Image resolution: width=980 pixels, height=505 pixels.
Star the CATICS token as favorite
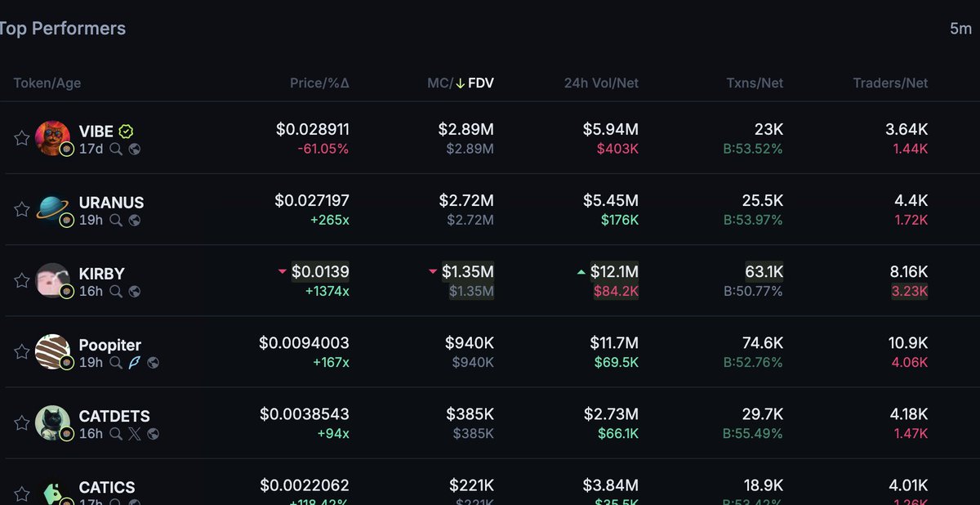pos(21,494)
